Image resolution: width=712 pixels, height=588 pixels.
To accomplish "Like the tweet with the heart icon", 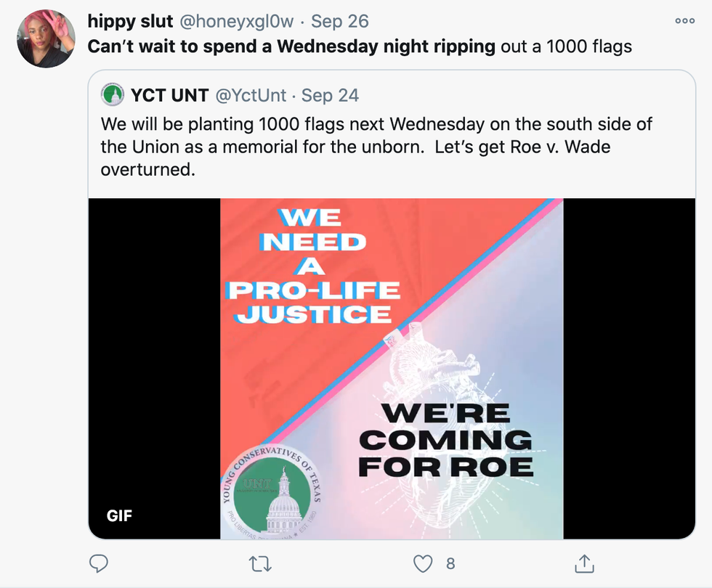I will [421, 563].
